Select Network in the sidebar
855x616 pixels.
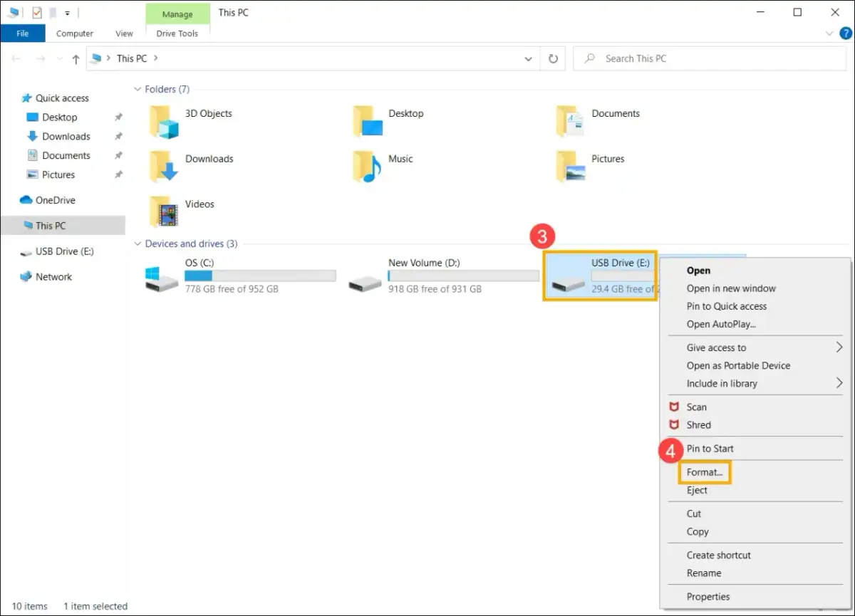[53, 276]
